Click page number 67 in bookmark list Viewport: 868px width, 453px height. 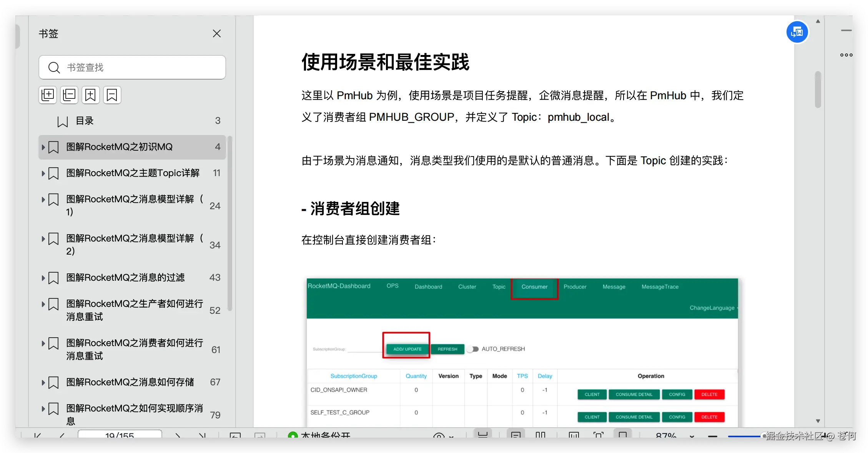(215, 383)
